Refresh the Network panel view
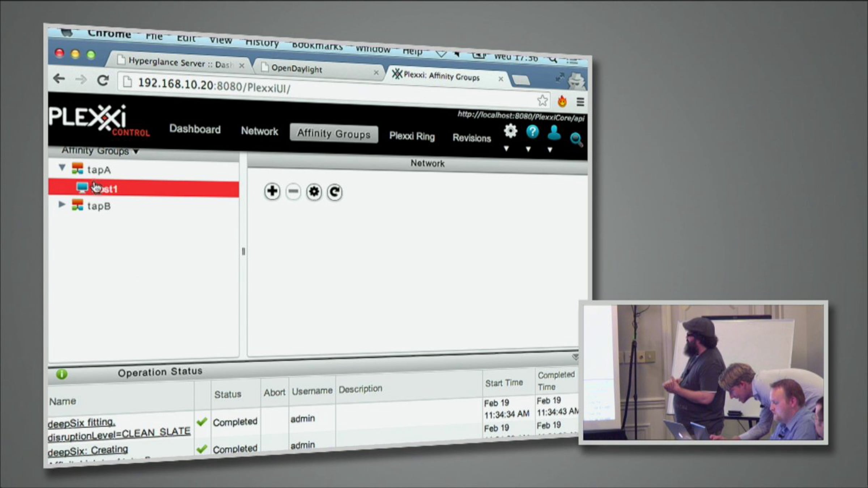 [335, 192]
